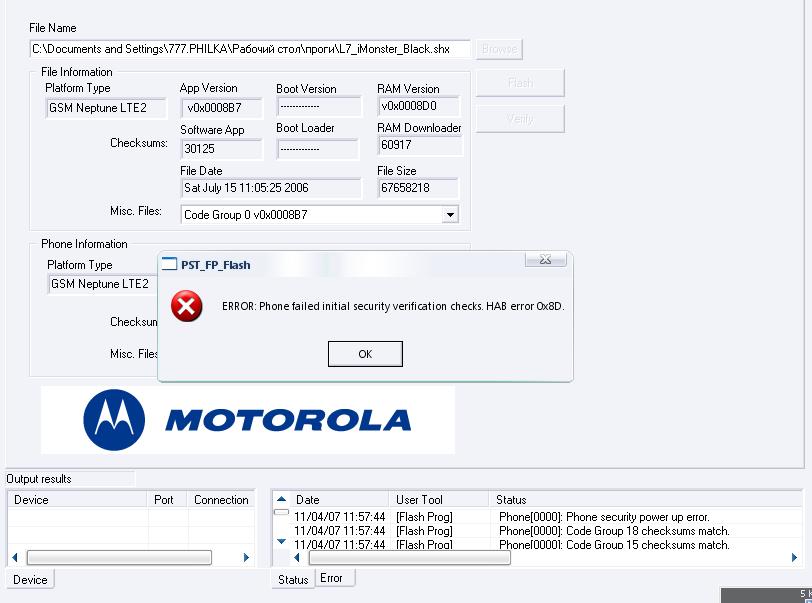Click the Connection column header
The height and width of the screenshot is (603, 812).
[x=221, y=499]
